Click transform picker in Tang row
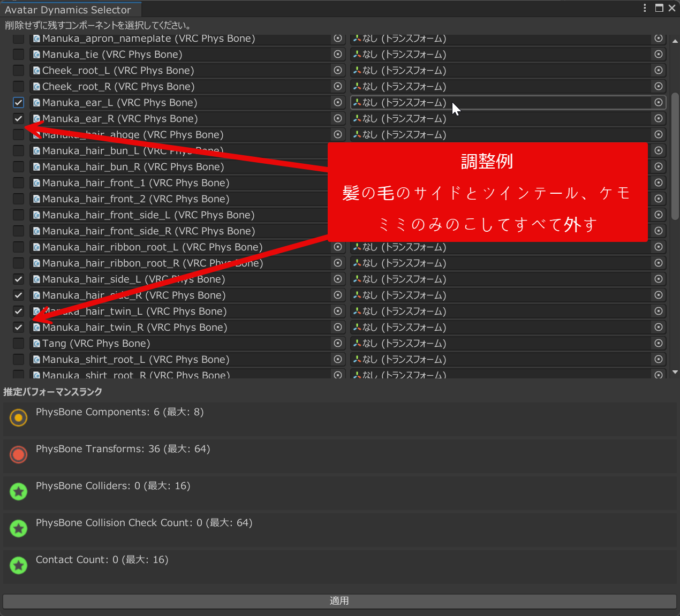 659,343
